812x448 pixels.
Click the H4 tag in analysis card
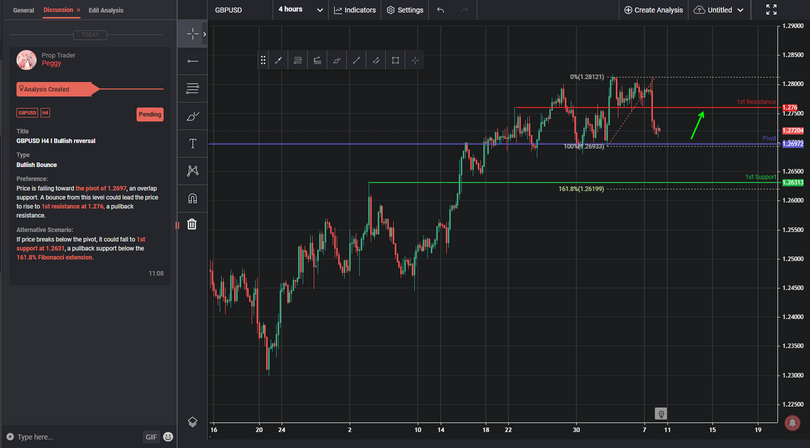coord(45,112)
